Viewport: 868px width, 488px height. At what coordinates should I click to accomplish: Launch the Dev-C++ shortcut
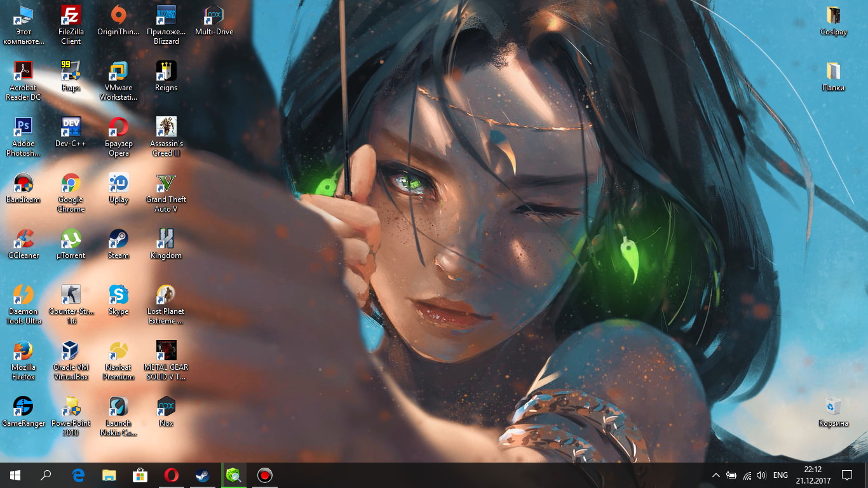pyautogui.click(x=71, y=133)
